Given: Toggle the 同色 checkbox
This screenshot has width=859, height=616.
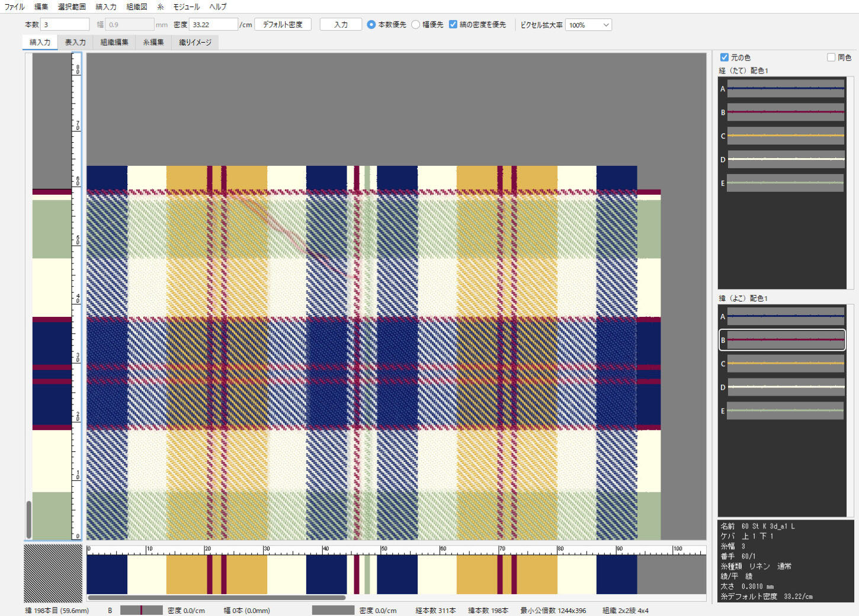Looking at the screenshot, I should click(831, 57).
